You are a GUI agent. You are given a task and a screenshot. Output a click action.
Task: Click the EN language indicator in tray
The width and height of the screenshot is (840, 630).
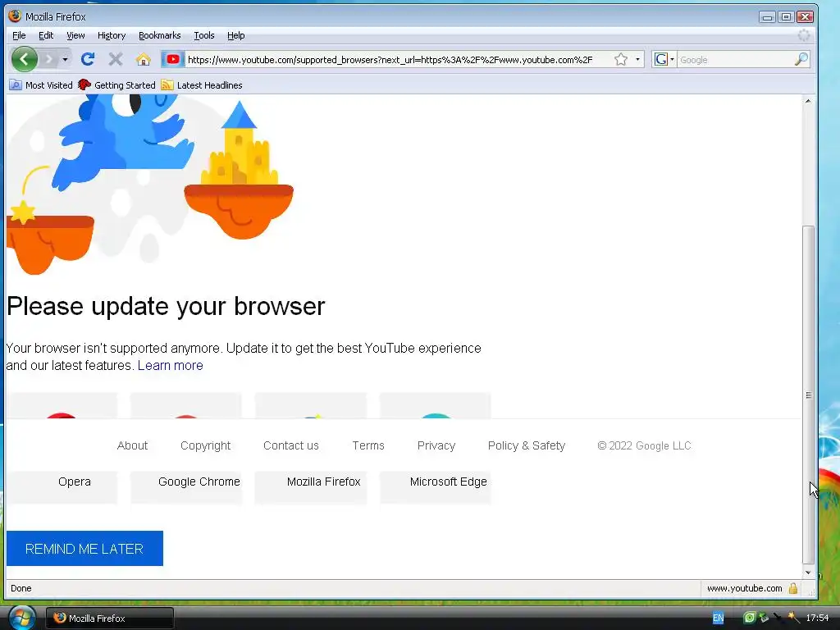(719, 618)
